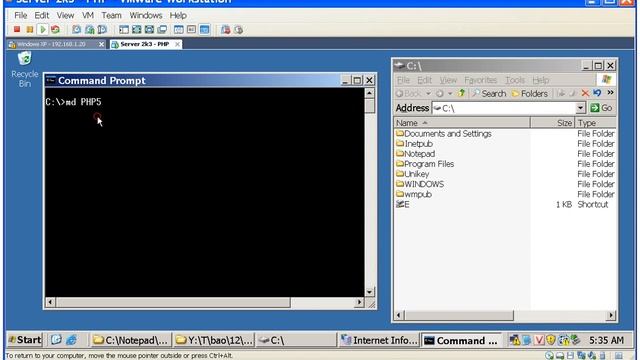Viewport: 640px width, 360px height.
Task: Open the VMware Windows menu
Action: pos(146,15)
